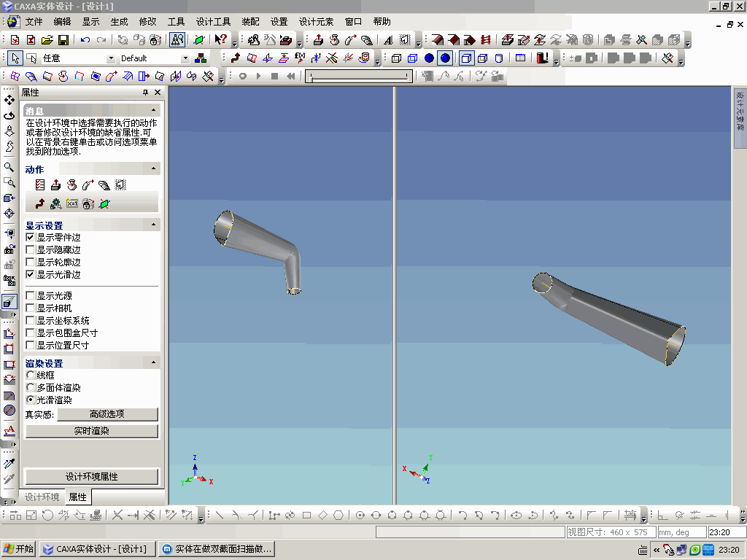Viewport: 747px width, 560px height.
Task: Click the red wall exclamation icon
Action: [542, 58]
